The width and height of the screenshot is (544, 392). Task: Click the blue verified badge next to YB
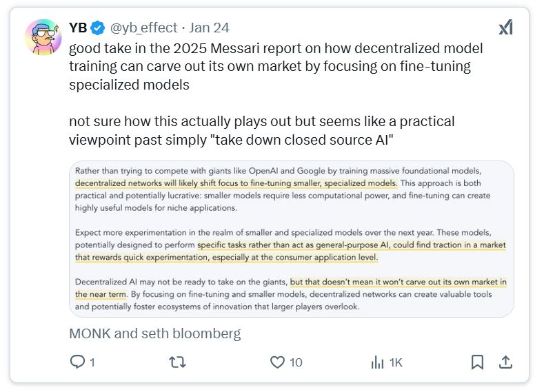pyautogui.click(x=99, y=28)
